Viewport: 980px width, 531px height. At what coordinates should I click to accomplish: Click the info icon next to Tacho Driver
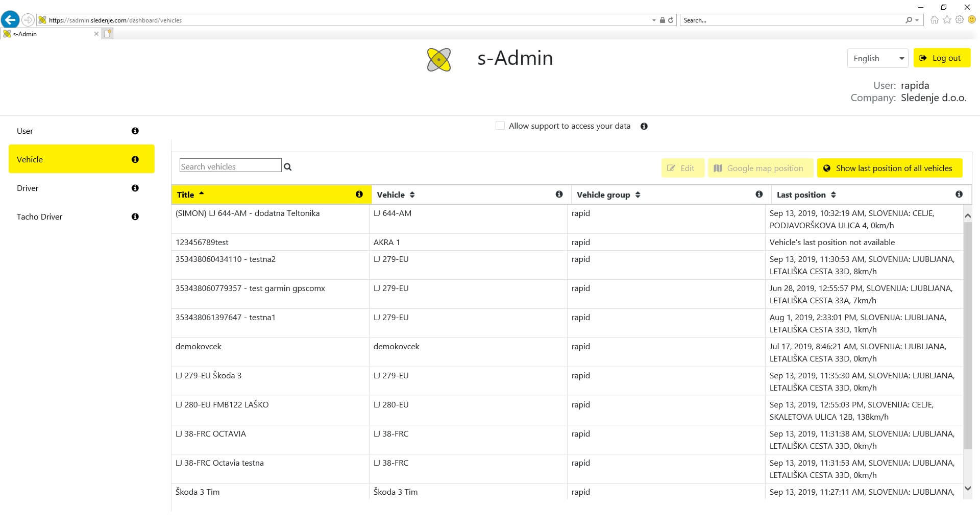pyautogui.click(x=135, y=216)
